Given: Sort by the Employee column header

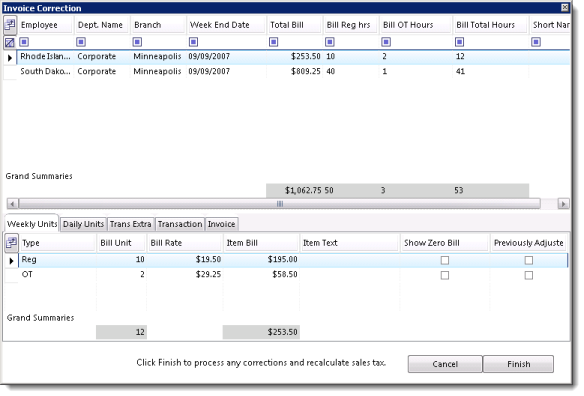Looking at the screenshot, I should coord(45,25).
